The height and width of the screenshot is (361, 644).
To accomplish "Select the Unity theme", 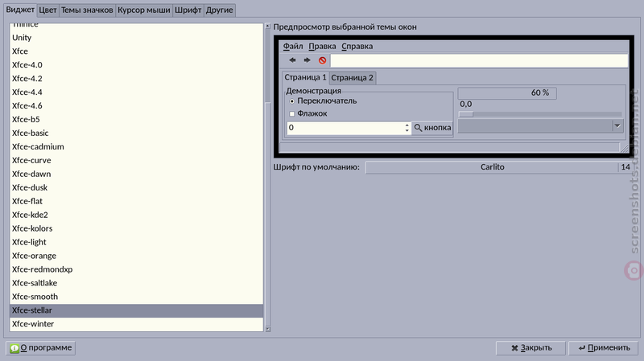I will click(x=136, y=38).
